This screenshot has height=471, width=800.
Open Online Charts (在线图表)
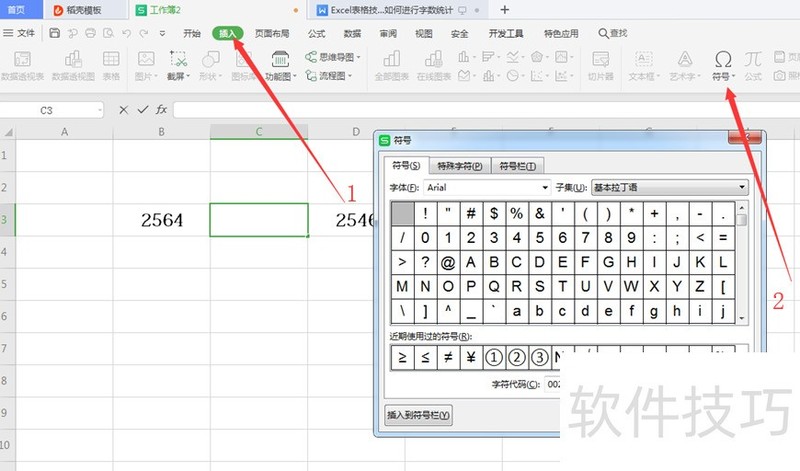pos(434,66)
